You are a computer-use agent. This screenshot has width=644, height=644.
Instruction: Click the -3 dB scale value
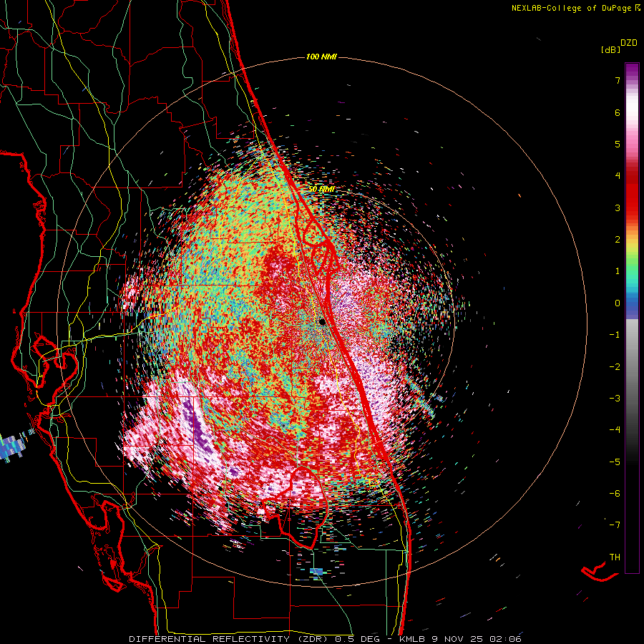pyautogui.click(x=615, y=399)
